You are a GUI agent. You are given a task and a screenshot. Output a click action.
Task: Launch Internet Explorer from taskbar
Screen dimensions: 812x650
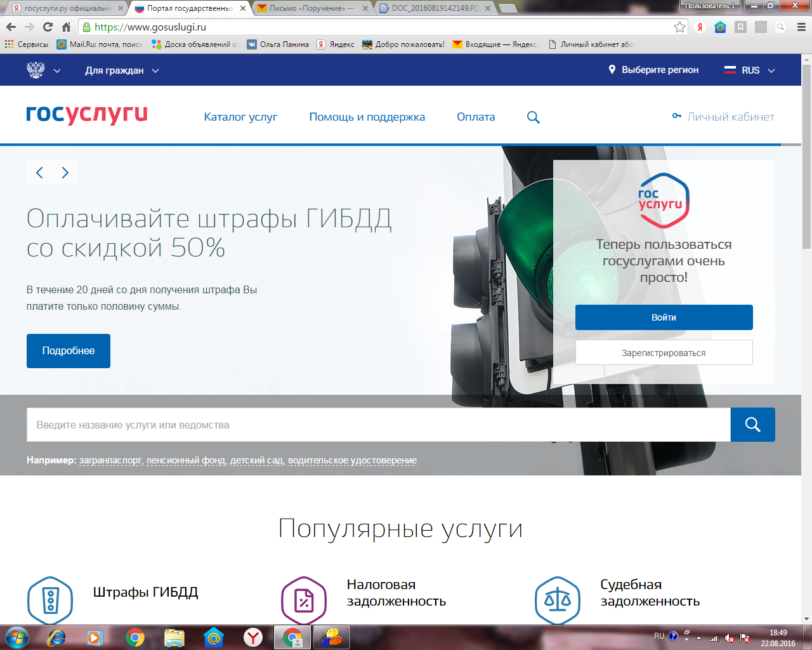point(56,637)
